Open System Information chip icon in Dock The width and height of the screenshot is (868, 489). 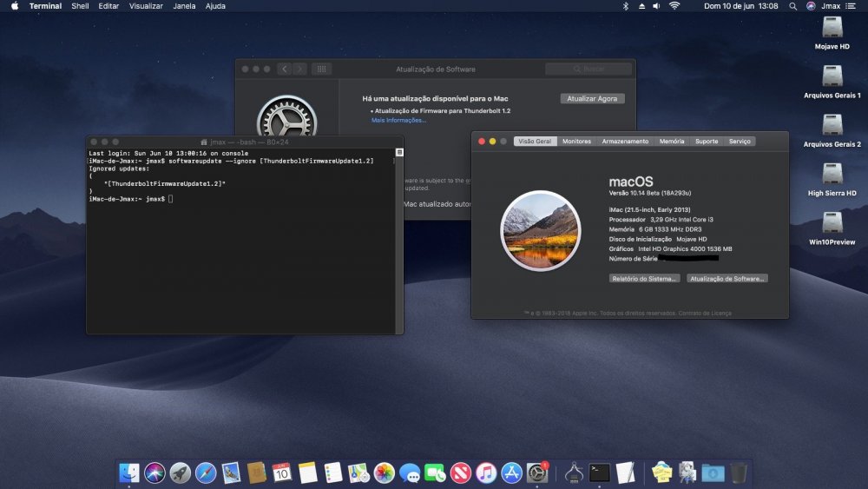click(x=574, y=473)
